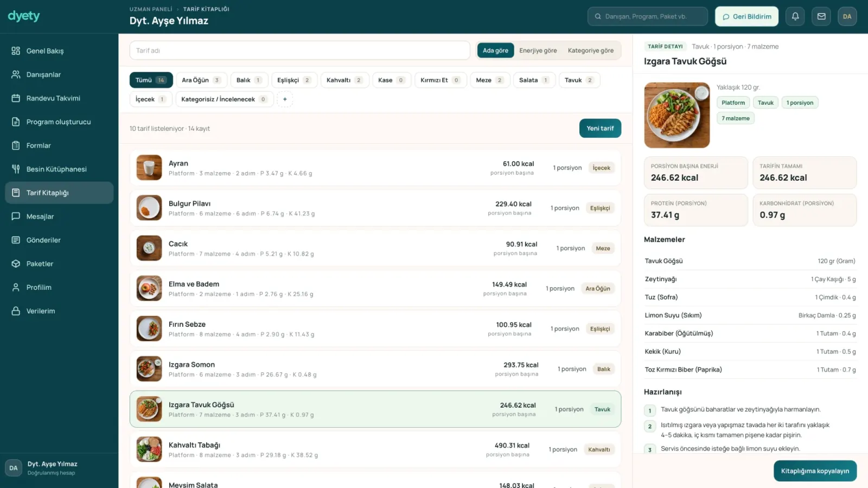Open the mail envelope icon in header
This screenshot has height=488, width=868.
click(x=821, y=16)
